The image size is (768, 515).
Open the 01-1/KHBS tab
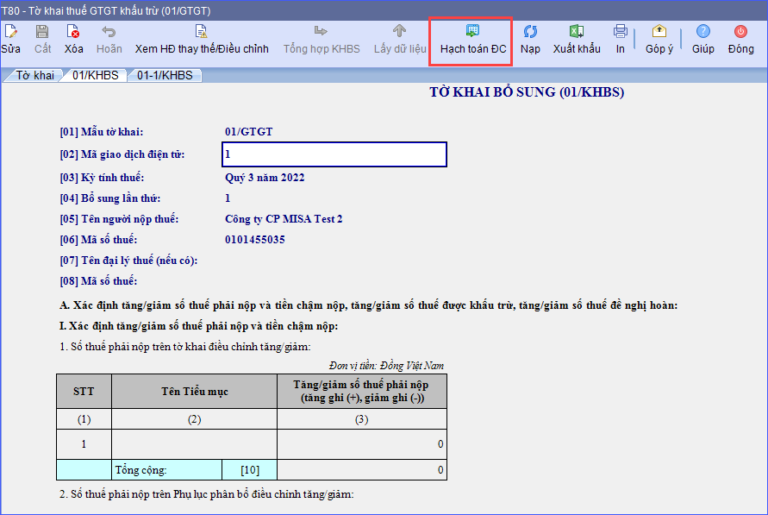(163, 75)
